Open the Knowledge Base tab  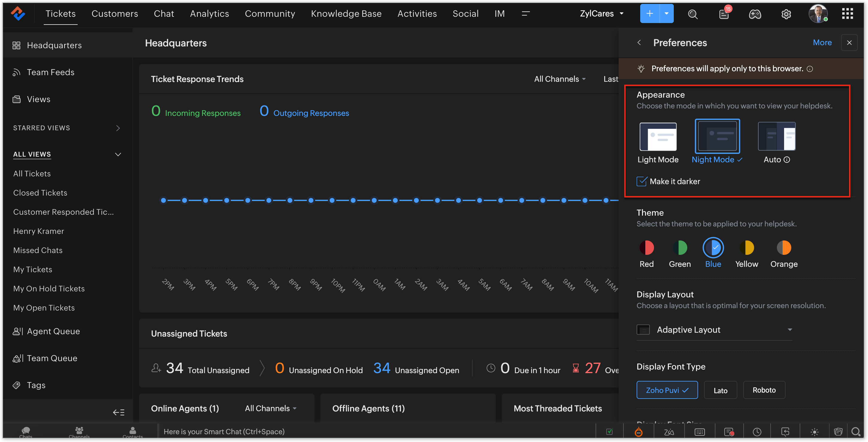[x=346, y=14]
